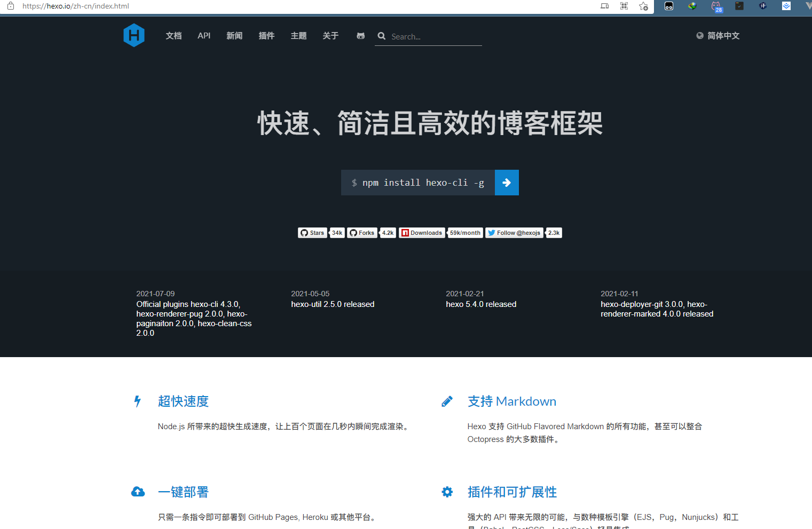Click the 2021-02-21 news date
This screenshot has height=529, width=812.
465,294
